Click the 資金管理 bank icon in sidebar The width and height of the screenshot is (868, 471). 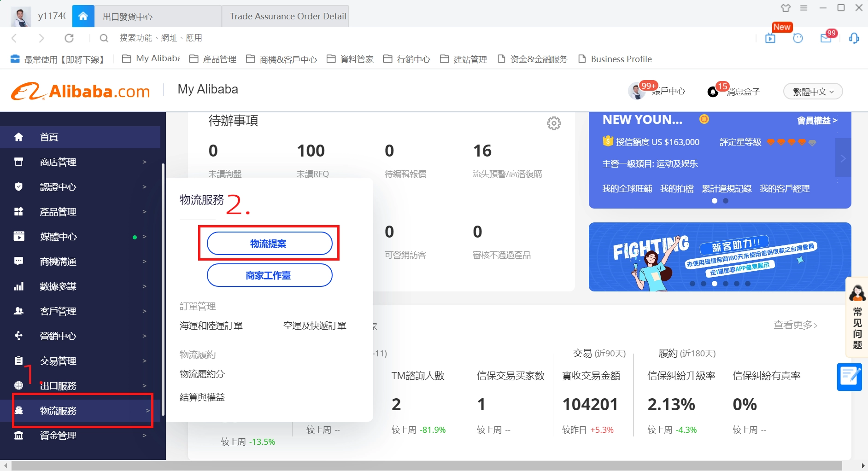click(x=19, y=435)
